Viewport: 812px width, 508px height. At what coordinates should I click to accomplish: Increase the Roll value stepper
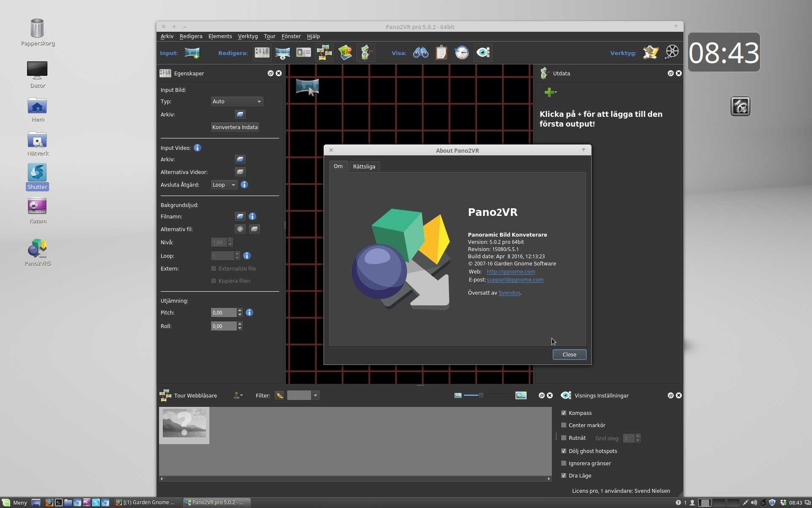(x=240, y=324)
